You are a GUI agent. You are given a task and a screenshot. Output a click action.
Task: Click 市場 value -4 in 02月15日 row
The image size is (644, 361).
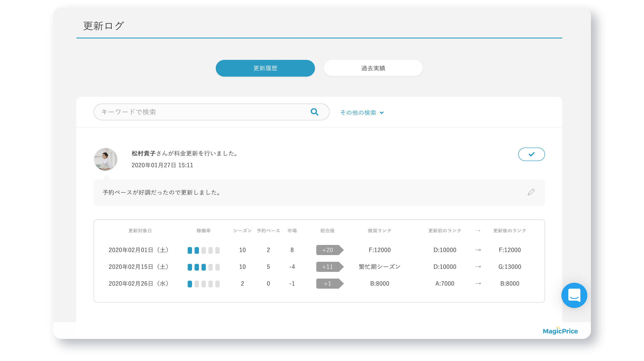(x=292, y=267)
